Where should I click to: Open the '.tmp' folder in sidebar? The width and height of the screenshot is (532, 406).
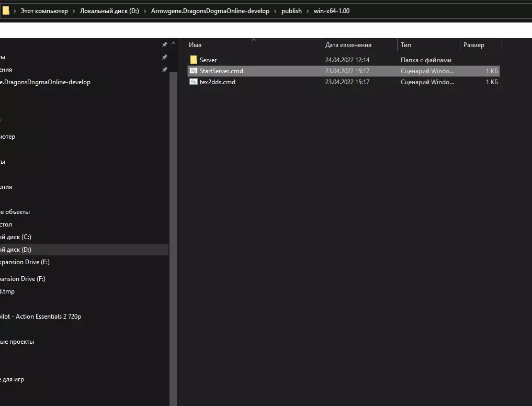point(7,291)
